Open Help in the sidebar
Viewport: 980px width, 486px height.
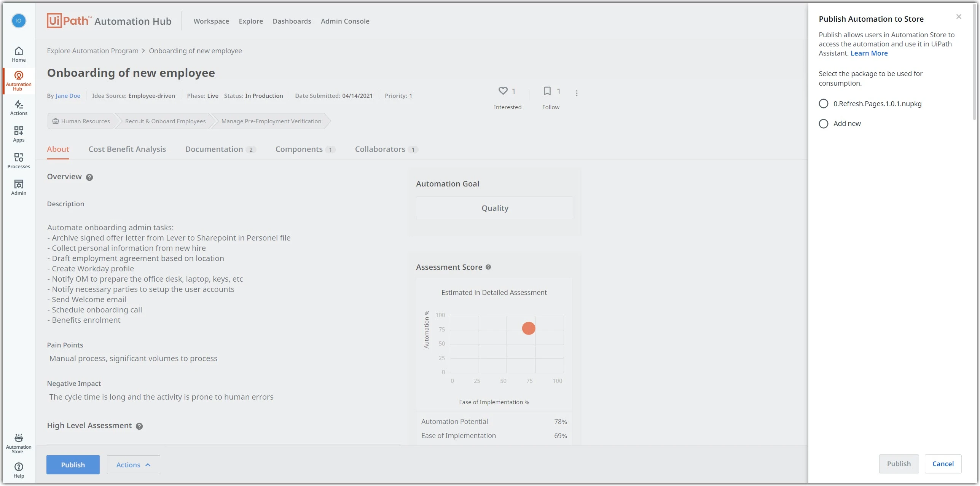tap(19, 470)
